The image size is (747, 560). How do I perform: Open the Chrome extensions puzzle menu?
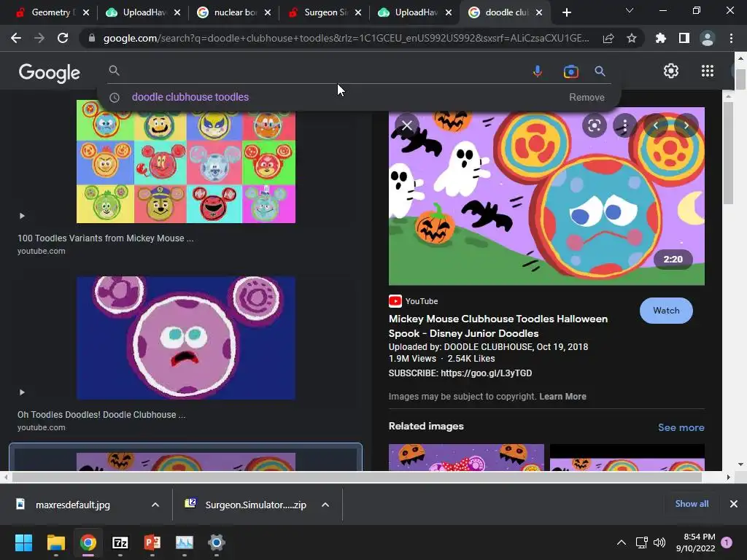coord(661,38)
